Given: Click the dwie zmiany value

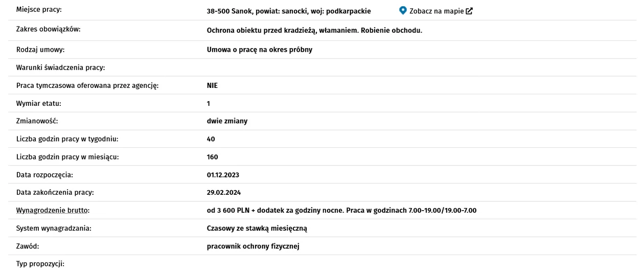Looking at the screenshot, I should click(227, 121).
